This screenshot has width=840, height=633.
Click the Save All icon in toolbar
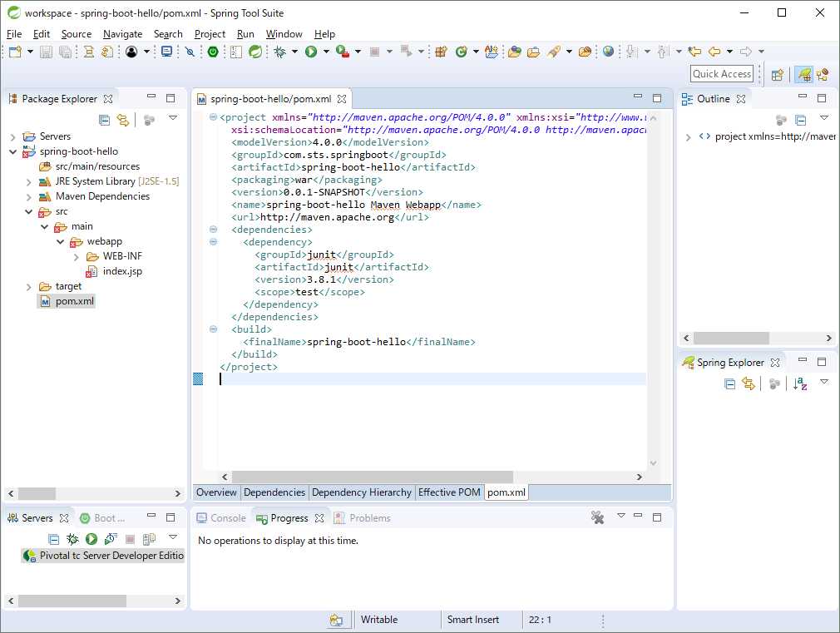point(65,52)
